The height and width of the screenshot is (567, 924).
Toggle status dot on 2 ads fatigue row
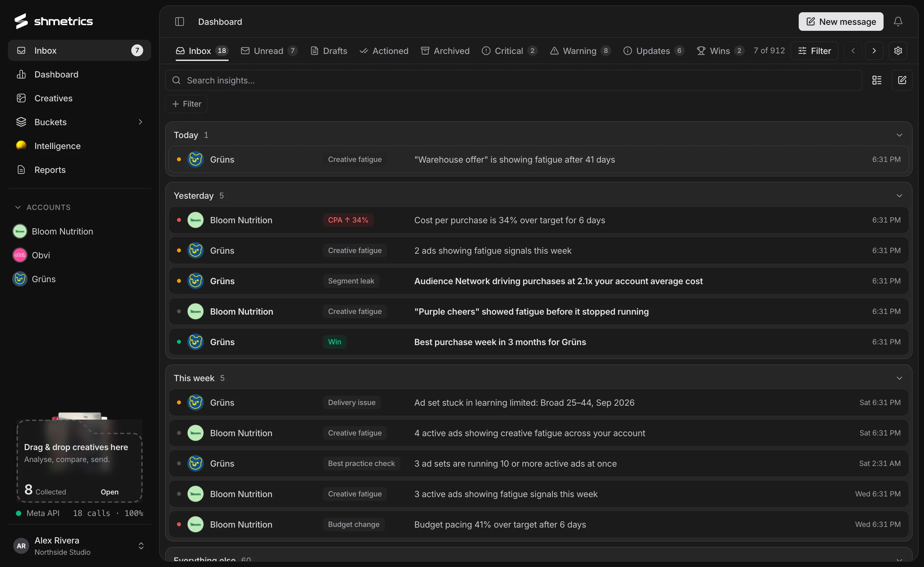point(179,250)
